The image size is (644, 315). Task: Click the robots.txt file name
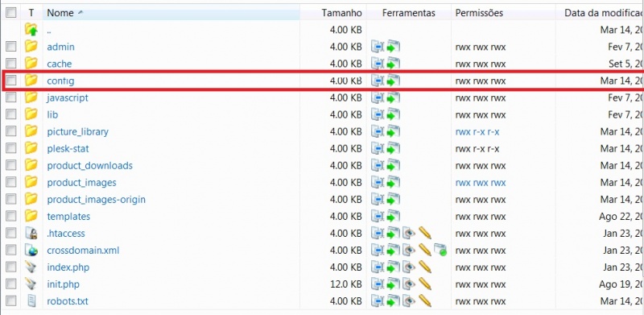click(68, 301)
